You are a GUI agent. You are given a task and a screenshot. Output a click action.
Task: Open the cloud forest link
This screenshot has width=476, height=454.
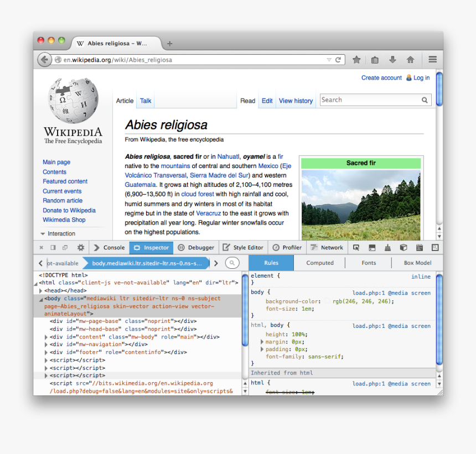point(198,194)
